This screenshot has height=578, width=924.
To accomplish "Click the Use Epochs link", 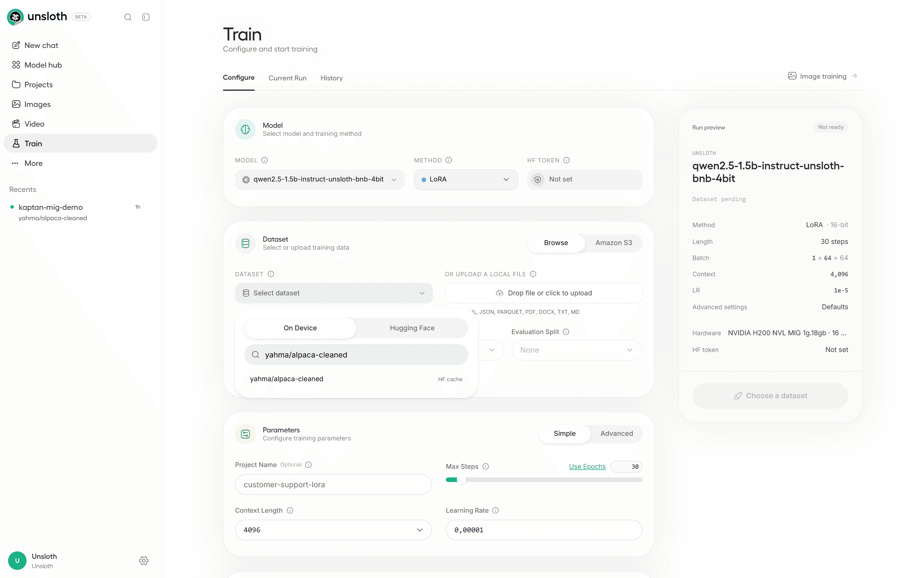I will coord(587,466).
